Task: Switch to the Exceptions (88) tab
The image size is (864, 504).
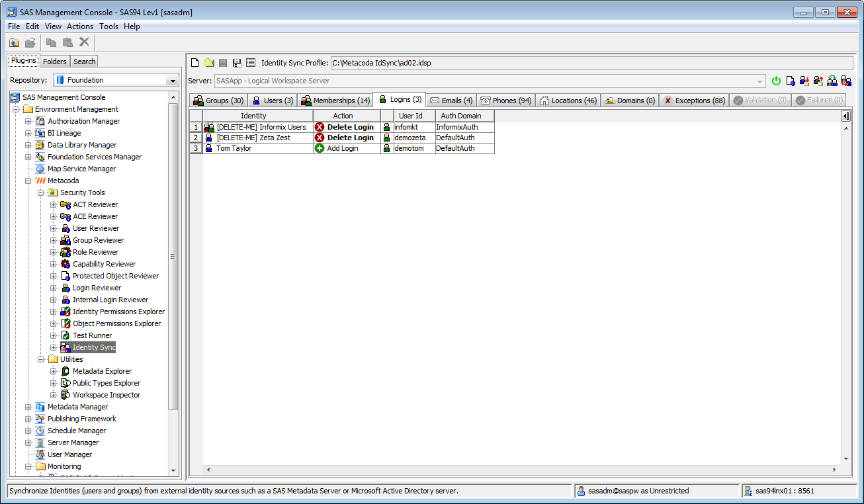Action: pos(695,101)
